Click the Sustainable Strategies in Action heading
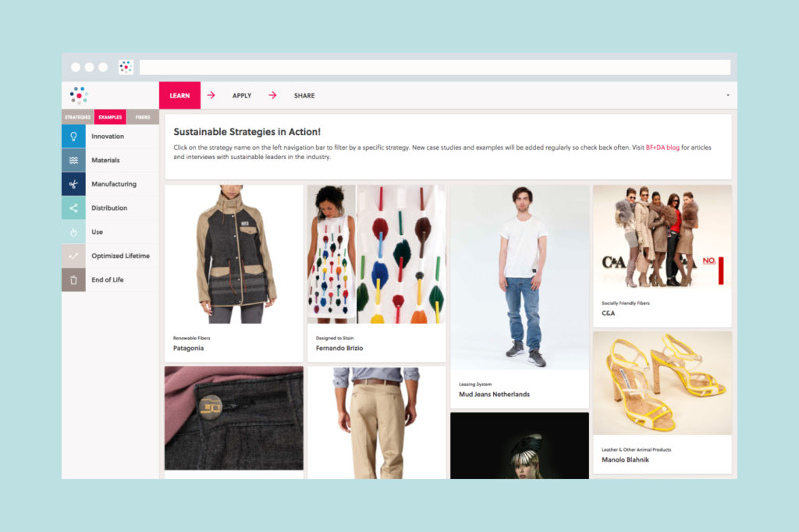Screen dimensions: 799x532 pyautogui.click(x=247, y=132)
